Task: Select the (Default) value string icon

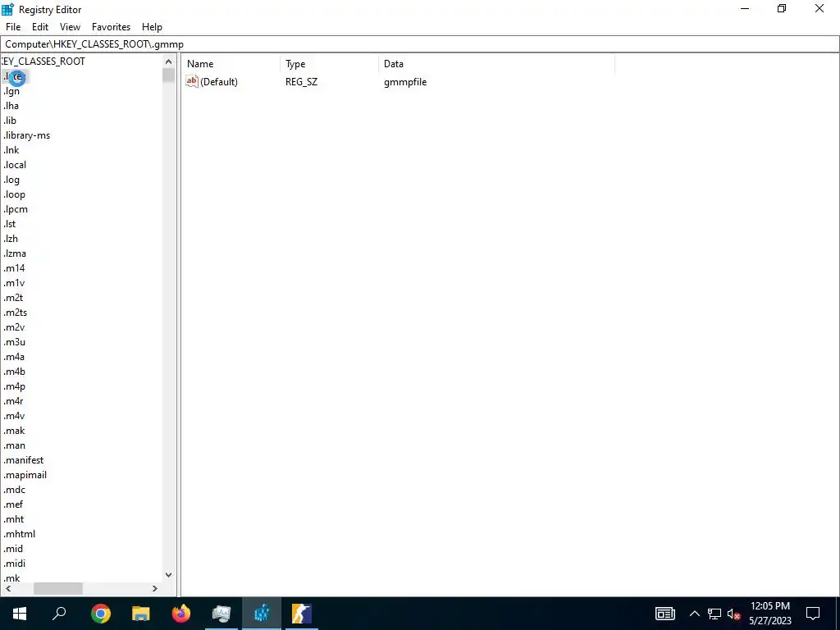Action: coord(192,81)
